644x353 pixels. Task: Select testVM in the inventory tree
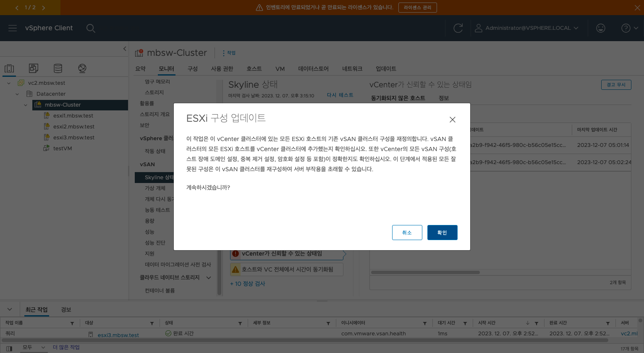coord(62,148)
